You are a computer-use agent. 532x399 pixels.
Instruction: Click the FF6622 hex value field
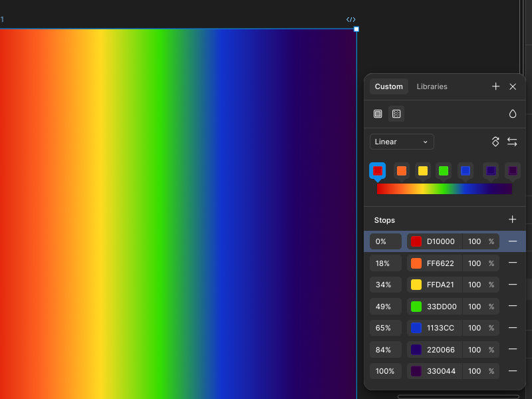click(440, 263)
